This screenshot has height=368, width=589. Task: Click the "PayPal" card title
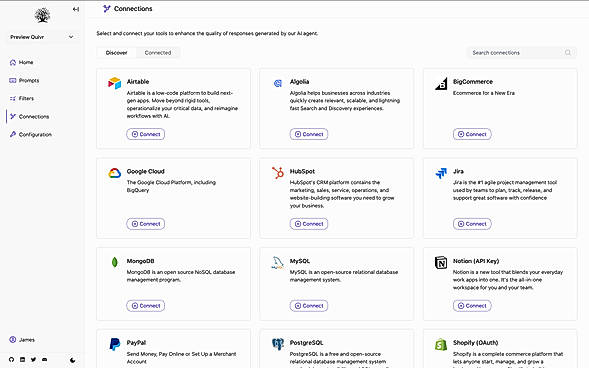(136, 342)
